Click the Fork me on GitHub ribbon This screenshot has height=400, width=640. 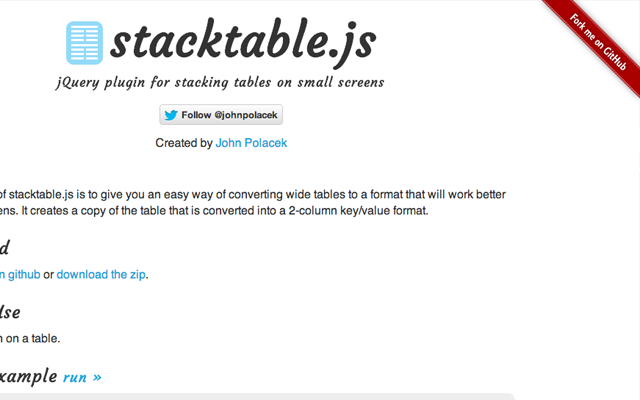pyautogui.click(x=598, y=46)
